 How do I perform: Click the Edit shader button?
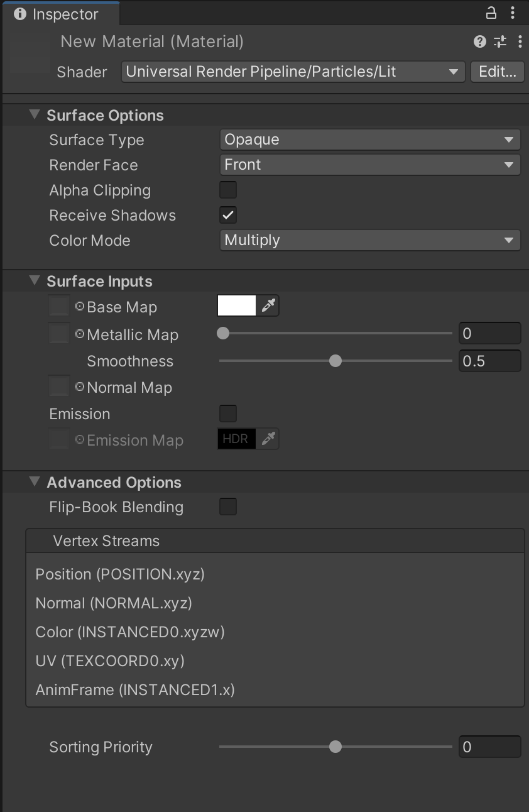[x=496, y=71]
